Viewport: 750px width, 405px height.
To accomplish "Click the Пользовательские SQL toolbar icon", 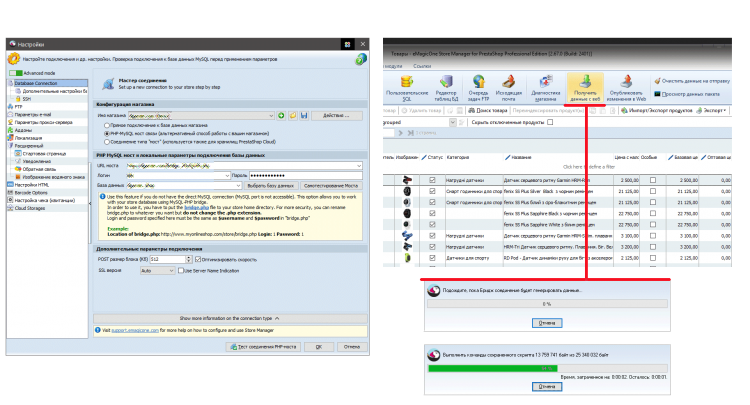I will click(406, 89).
